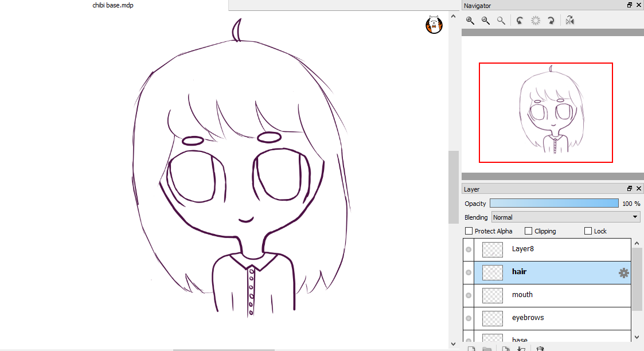
Task: Flip canvas view horizontally in Navigator
Action: pos(569,21)
